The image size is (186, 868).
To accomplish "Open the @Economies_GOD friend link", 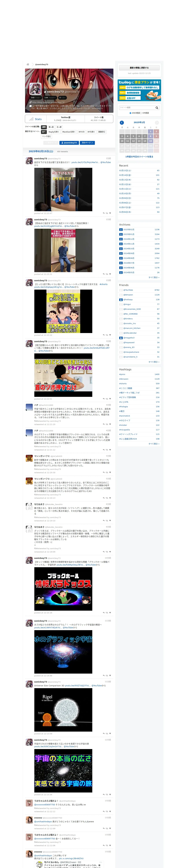I will click(132, 309).
